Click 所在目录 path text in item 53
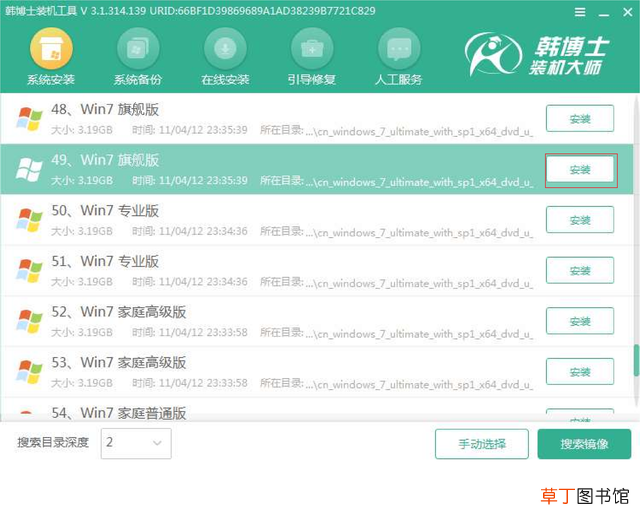 coord(396,384)
